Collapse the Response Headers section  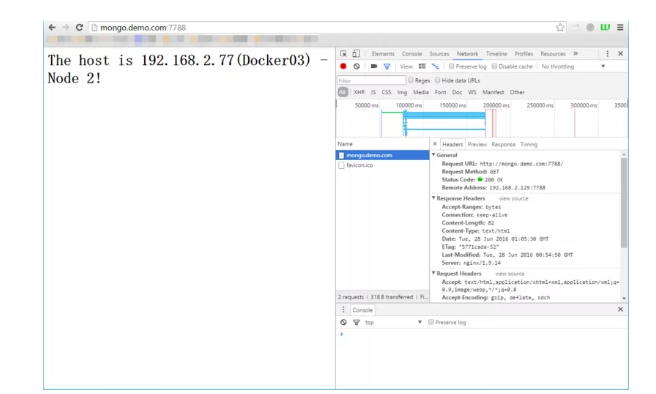point(433,198)
